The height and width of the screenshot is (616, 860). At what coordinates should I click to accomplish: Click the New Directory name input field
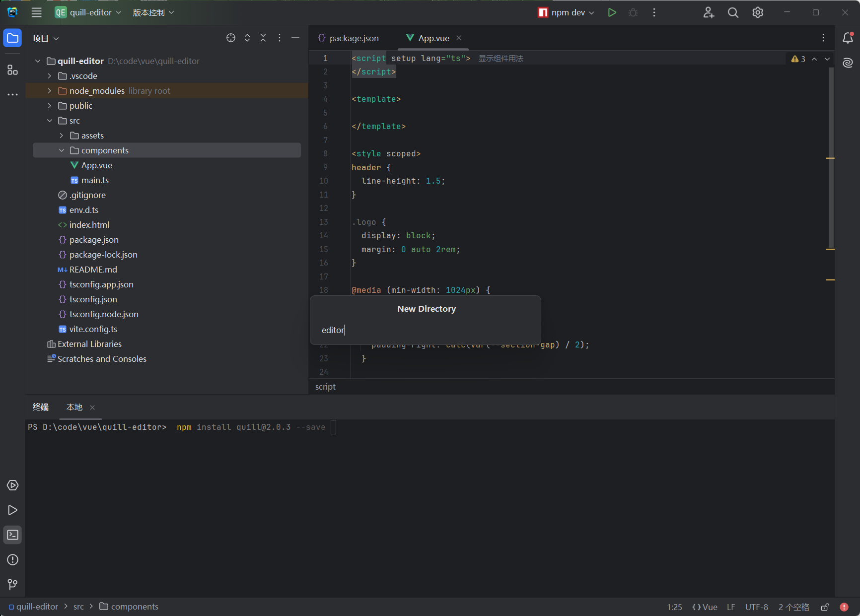tap(426, 330)
